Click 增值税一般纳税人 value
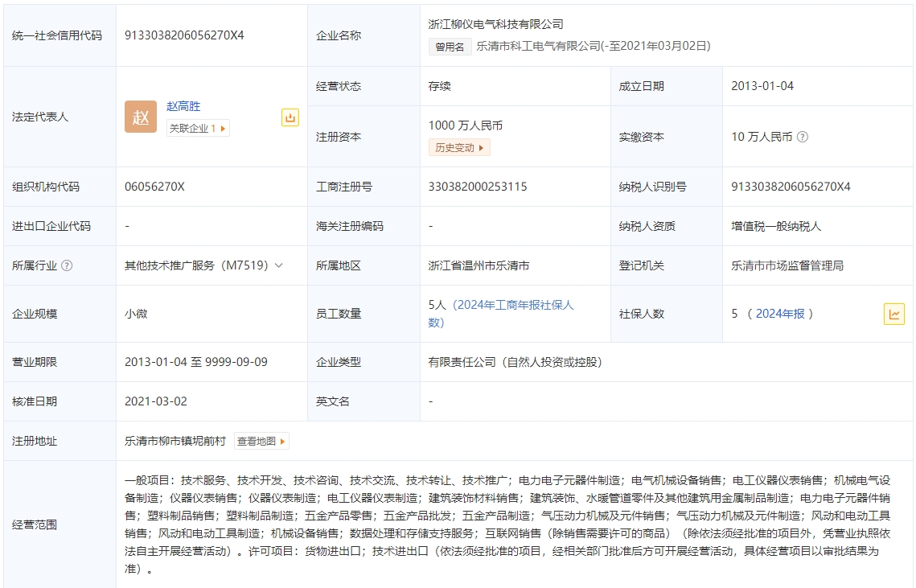The image size is (916, 588). (776, 226)
